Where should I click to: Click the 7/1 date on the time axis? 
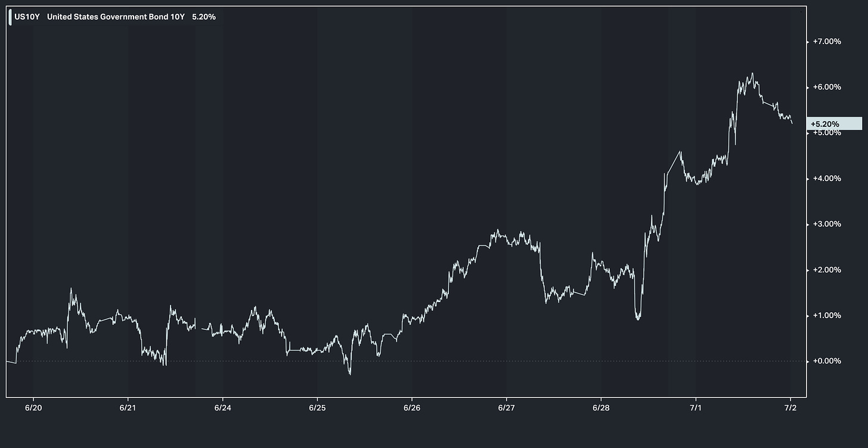tap(695, 408)
